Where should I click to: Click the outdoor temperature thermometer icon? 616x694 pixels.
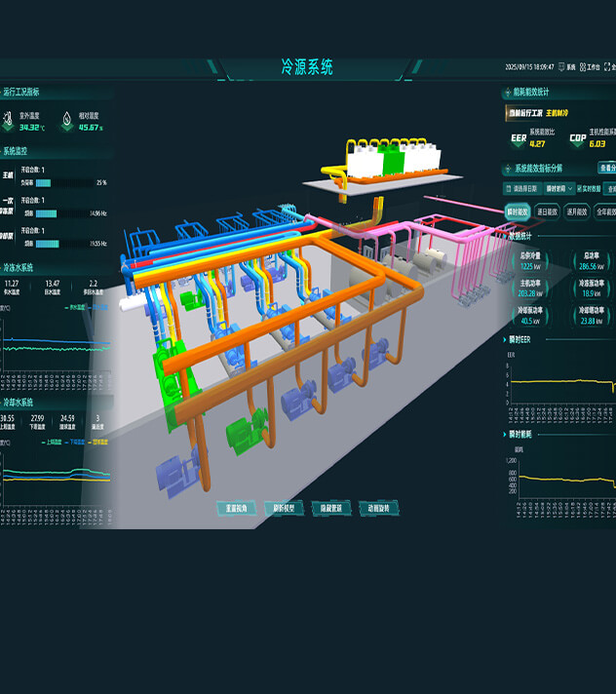(x=10, y=121)
